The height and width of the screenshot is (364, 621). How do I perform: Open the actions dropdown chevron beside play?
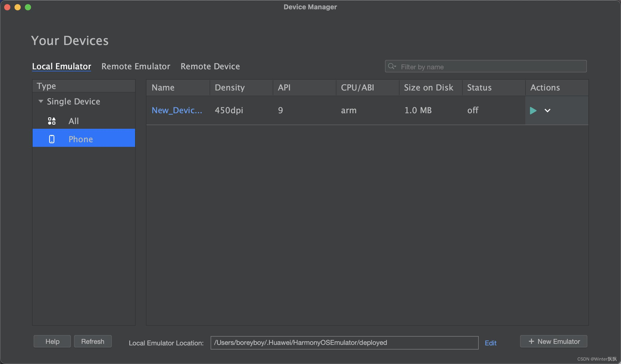(547, 111)
